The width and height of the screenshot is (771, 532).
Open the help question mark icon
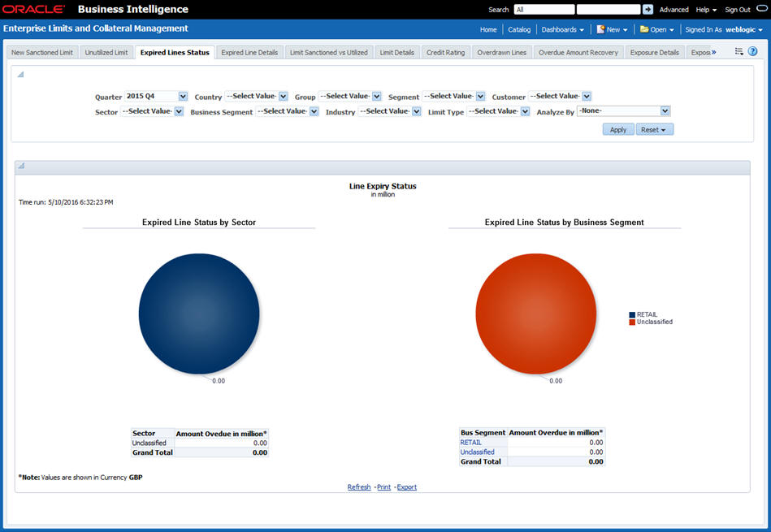(x=753, y=51)
